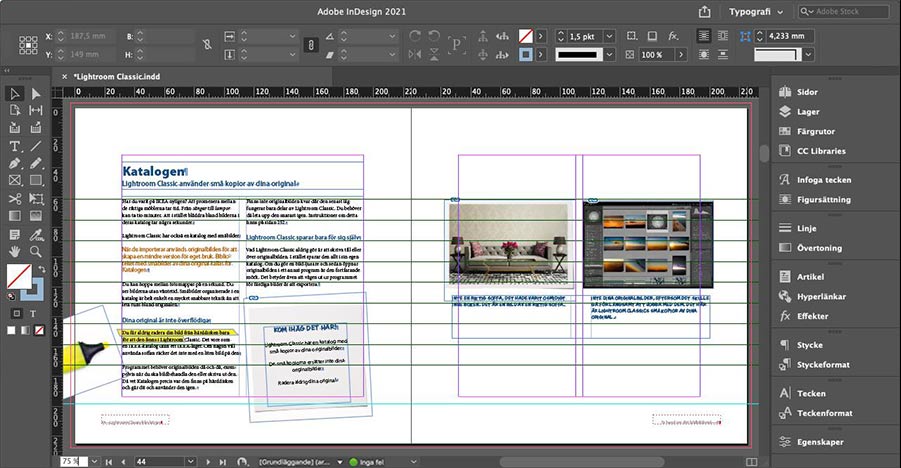Select the Pencil tool
The width and height of the screenshot is (901, 468).
pos(36,164)
